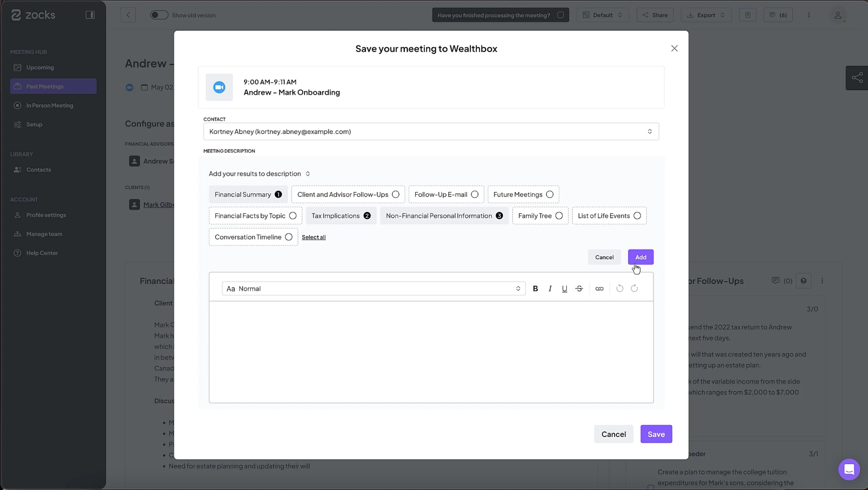Select Financial Facts by Topic chip
Image resolution: width=868 pixels, height=490 pixels.
click(255, 215)
